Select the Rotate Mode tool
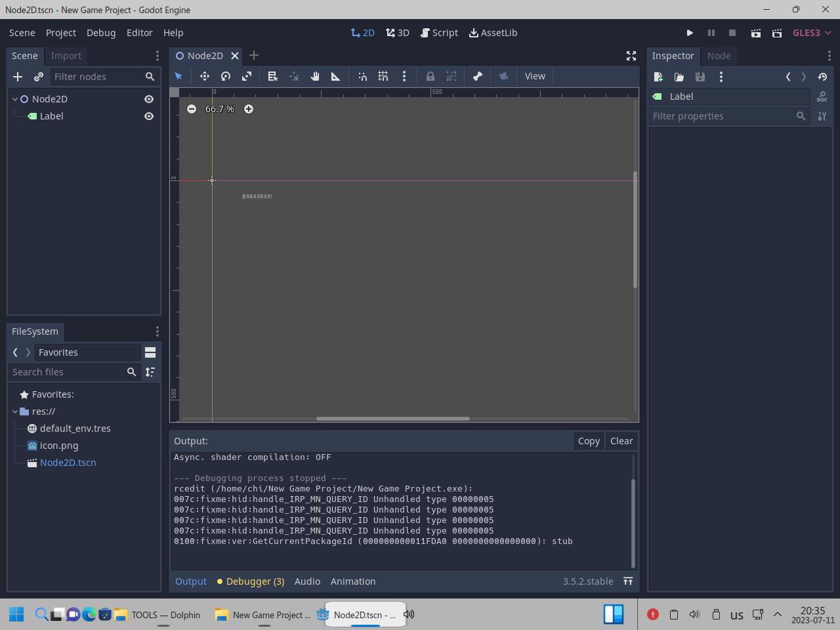840x630 pixels. 226,76
